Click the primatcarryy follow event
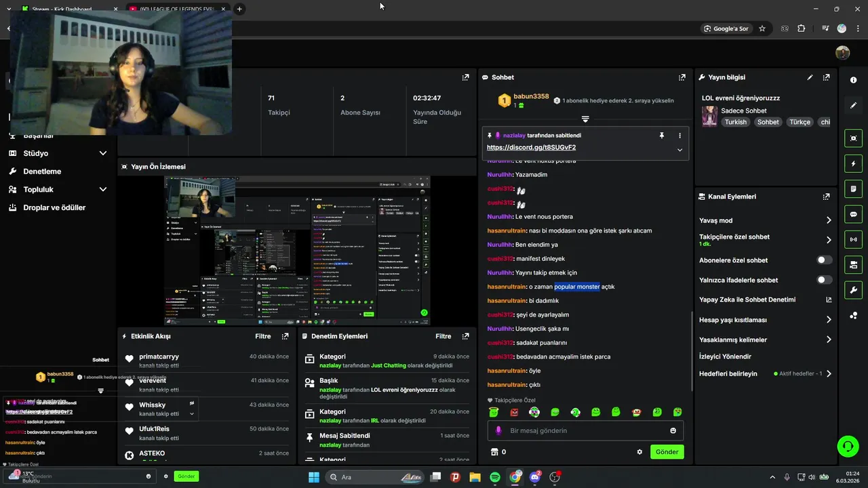Image resolution: width=868 pixels, height=488 pixels. (x=206, y=361)
